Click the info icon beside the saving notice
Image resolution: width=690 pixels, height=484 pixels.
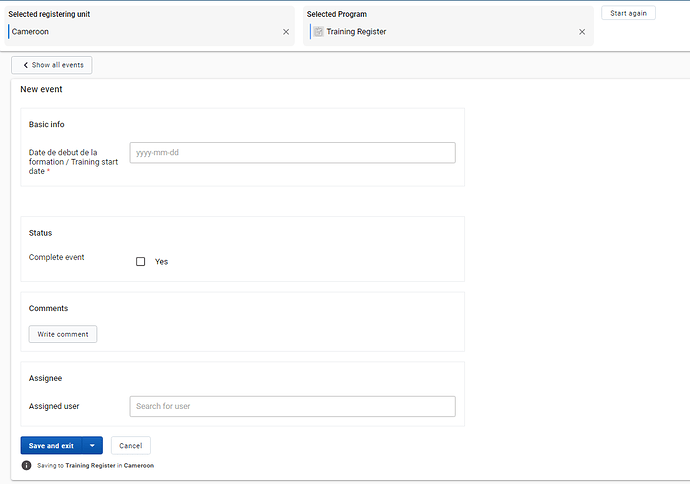(x=26, y=465)
